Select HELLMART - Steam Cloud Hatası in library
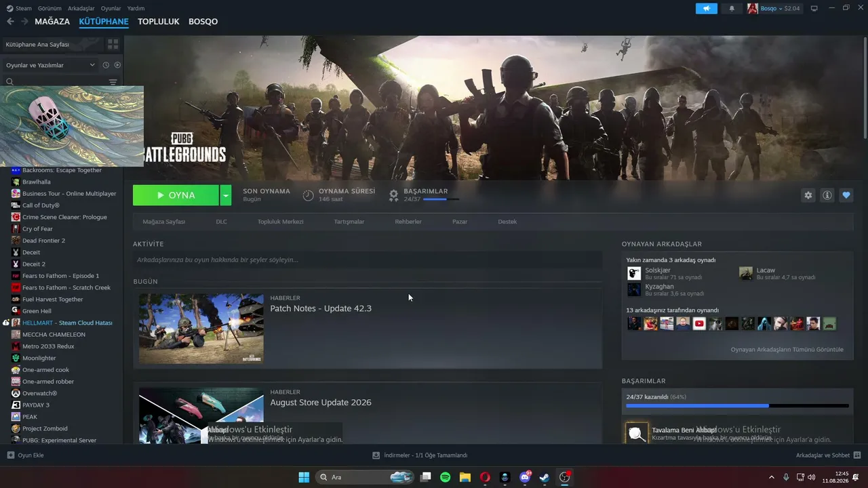This screenshot has width=868, height=488. coord(67,323)
